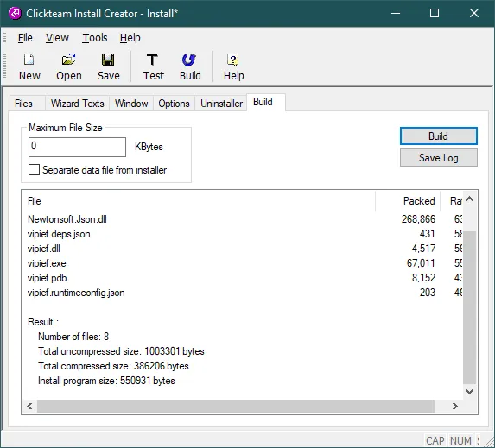Click the NUM status bar indicator
495x448 pixels.
[x=460, y=440]
